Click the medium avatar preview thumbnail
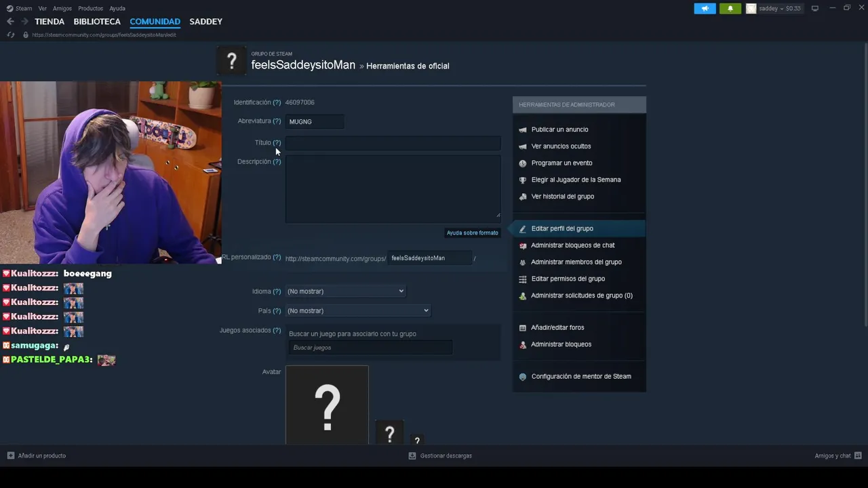Screen dimensions: 868x488 tap(390, 432)
